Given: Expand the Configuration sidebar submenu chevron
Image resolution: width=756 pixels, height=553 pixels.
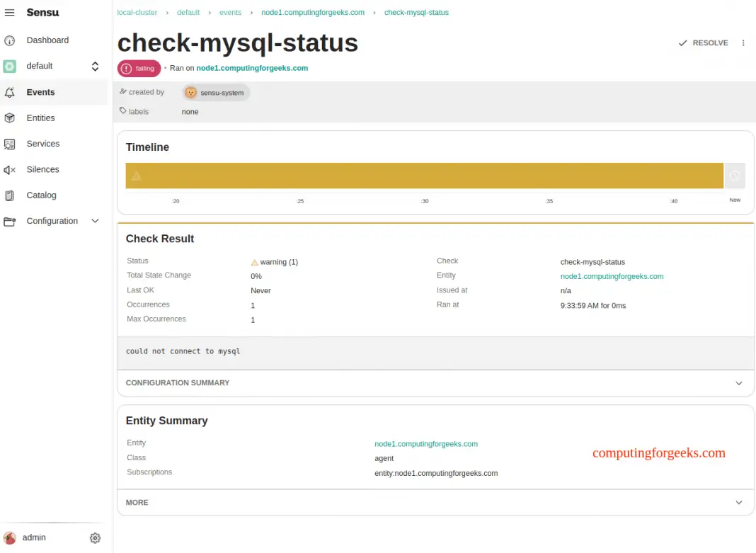Looking at the screenshot, I should tap(95, 221).
